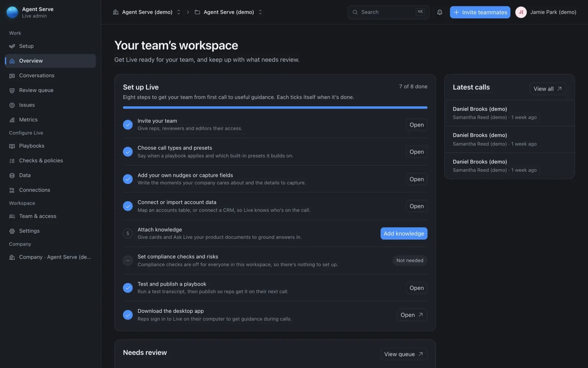
Task: Select Overview in the sidebar
Action: (50, 61)
